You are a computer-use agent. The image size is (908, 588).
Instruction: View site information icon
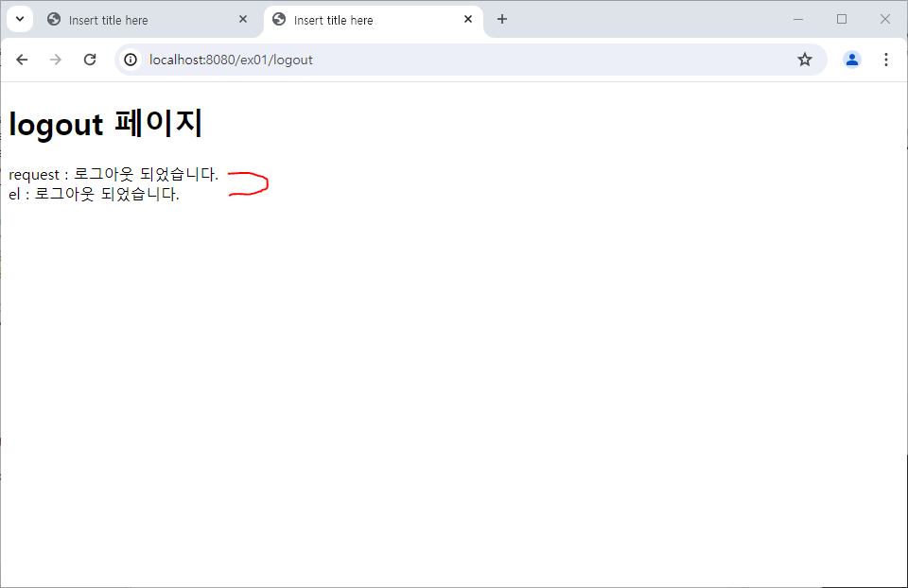(x=131, y=60)
